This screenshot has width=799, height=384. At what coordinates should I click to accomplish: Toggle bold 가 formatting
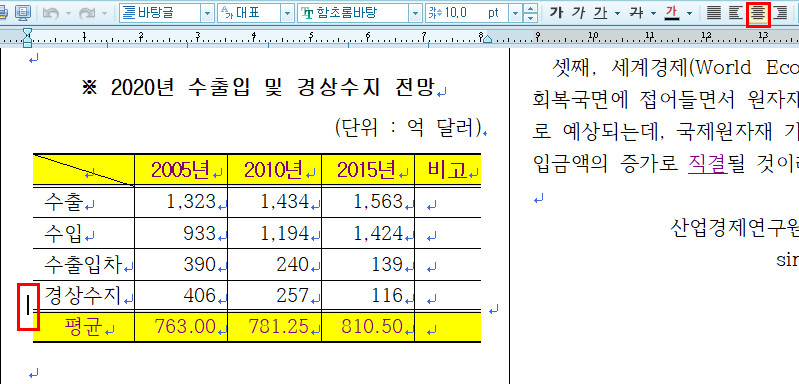[x=557, y=13]
